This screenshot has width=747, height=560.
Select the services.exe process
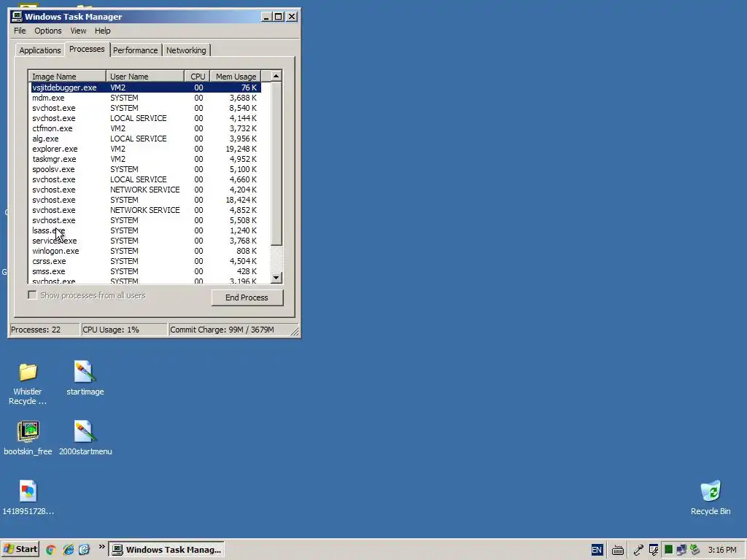pyautogui.click(x=145, y=241)
